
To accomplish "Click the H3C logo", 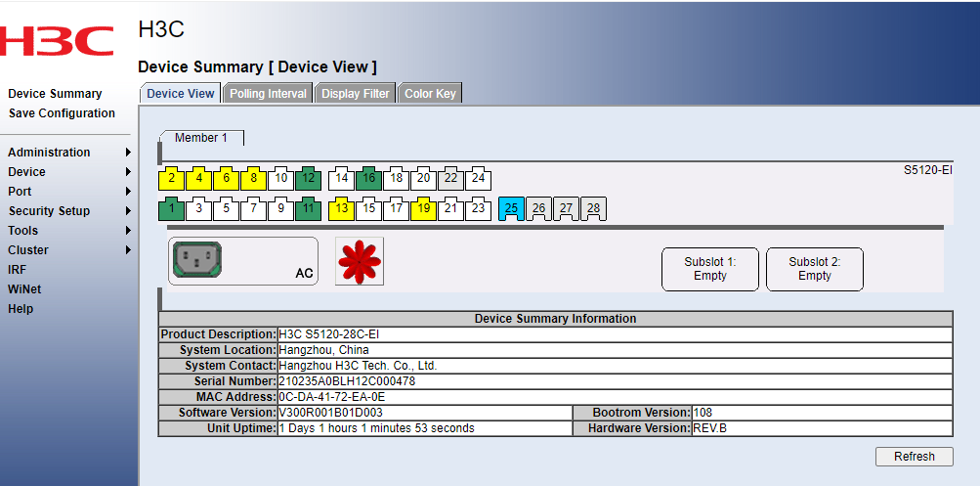I will click(x=57, y=40).
